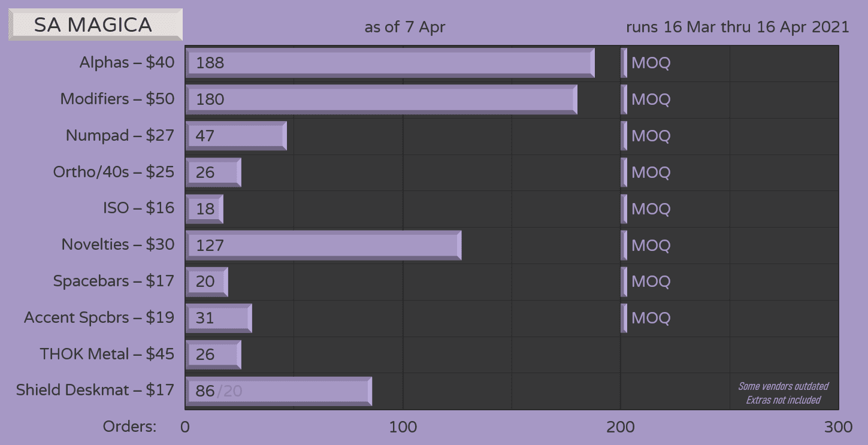Viewport: 868px width, 445px height.
Task: Click the Accent Spcbrs bar showing 31
Action: click(219, 318)
